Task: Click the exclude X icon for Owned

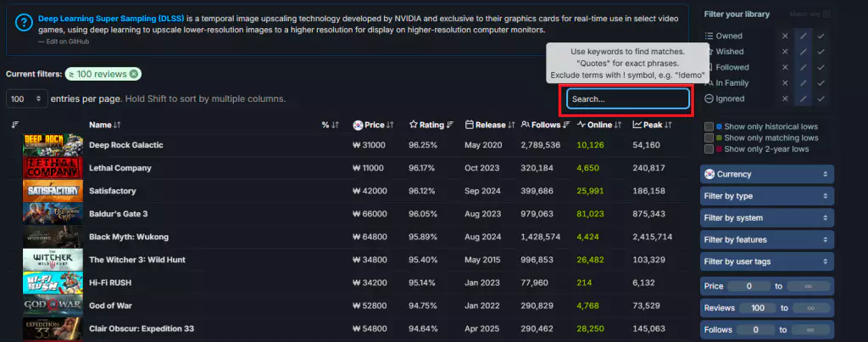Action: (785, 36)
